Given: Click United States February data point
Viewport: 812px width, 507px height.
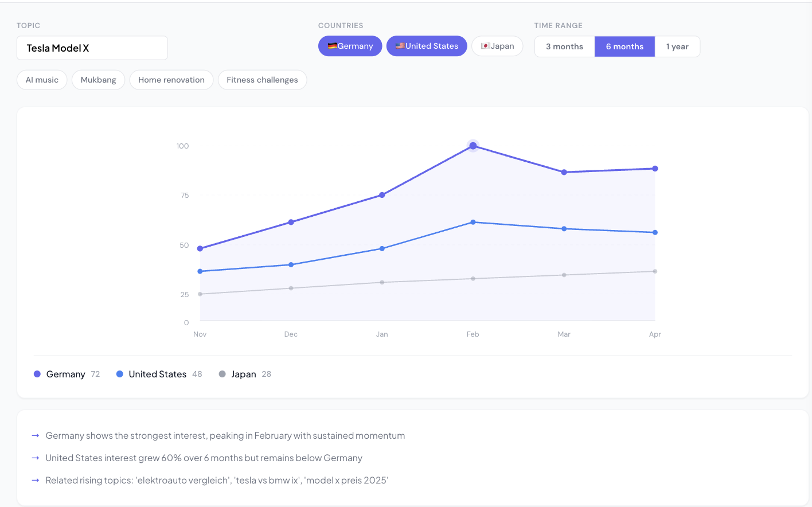Looking at the screenshot, I should (473, 222).
